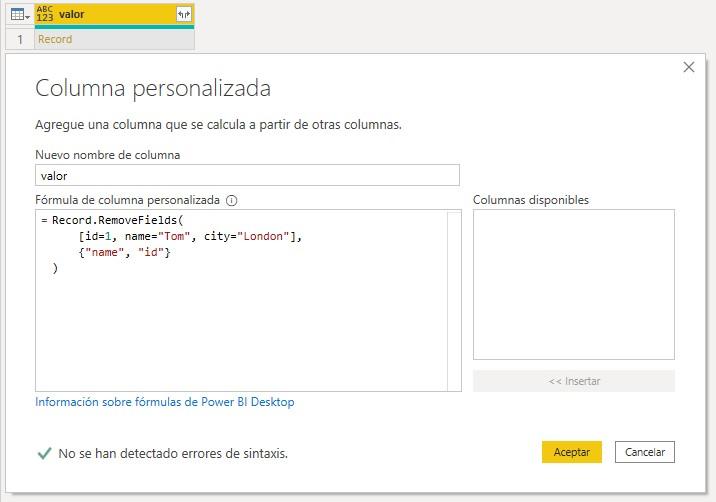Click the green syntax checkmark icon
This screenshot has width=716, height=502.
coord(44,453)
